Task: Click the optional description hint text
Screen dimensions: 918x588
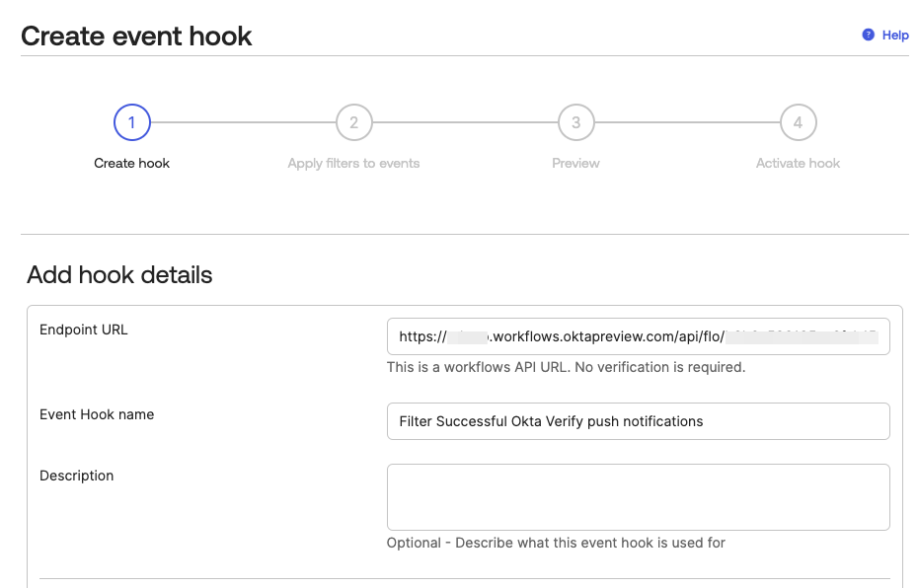Action: click(x=556, y=543)
